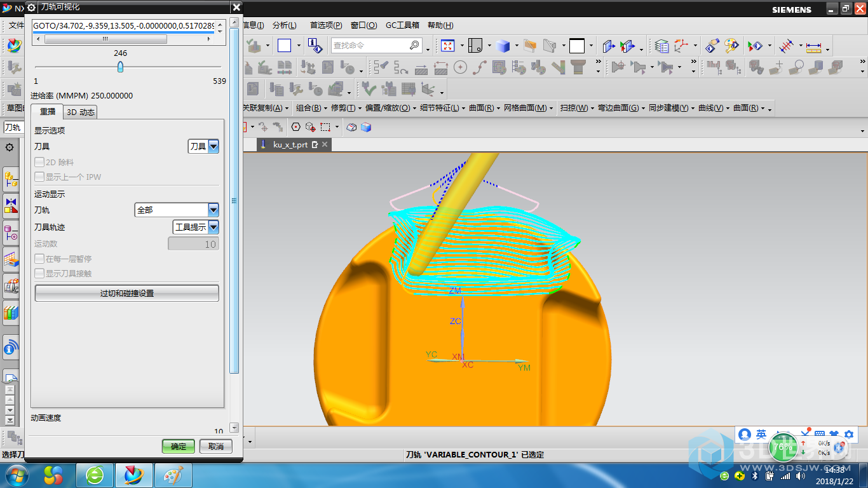Toggle 显示刀具接触 checkbox

point(39,274)
